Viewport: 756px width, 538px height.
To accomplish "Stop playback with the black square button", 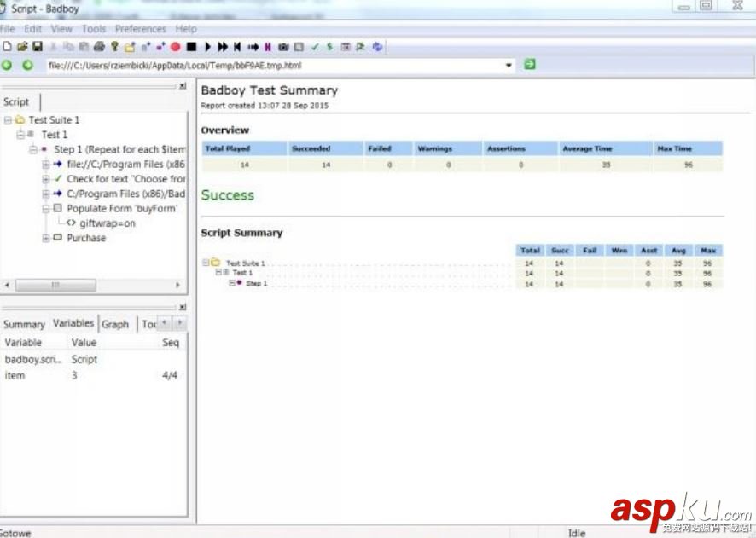I will tap(191, 47).
